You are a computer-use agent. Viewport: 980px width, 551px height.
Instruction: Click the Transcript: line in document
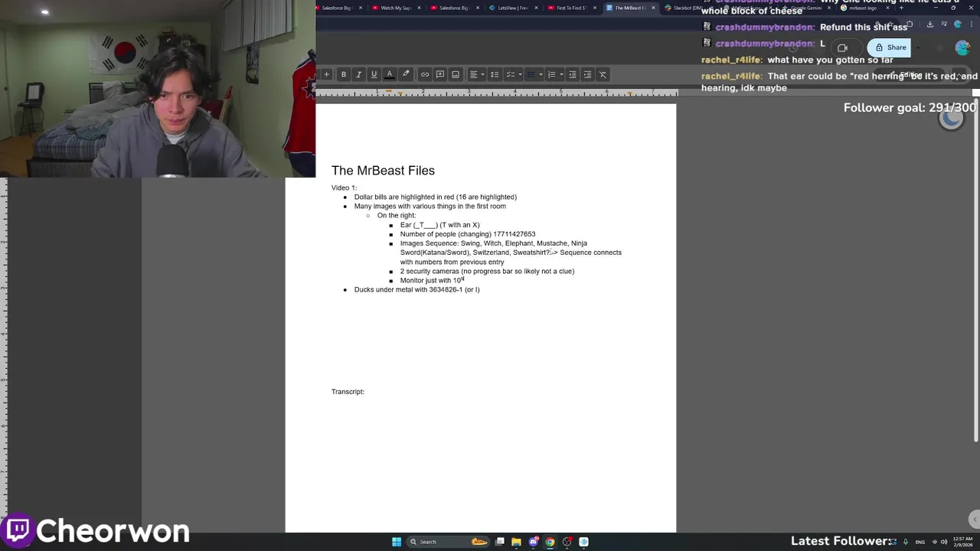(x=348, y=392)
